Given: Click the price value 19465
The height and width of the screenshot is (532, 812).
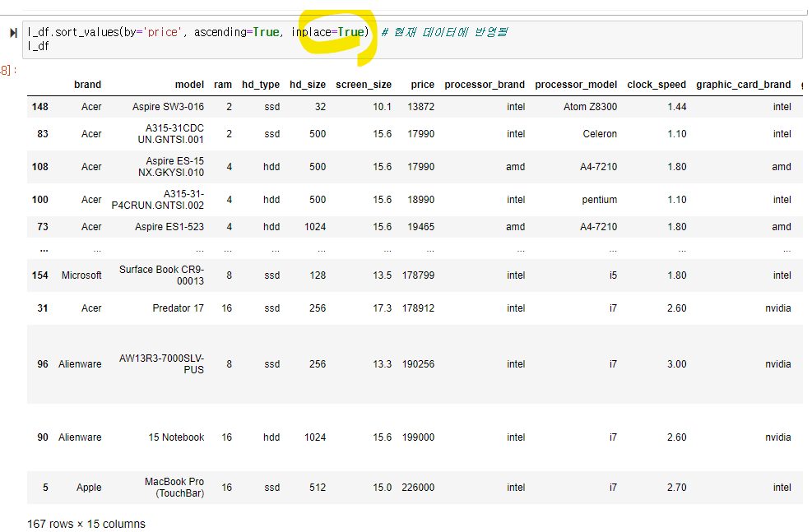Looking at the screenshot, I should point(420,227).
